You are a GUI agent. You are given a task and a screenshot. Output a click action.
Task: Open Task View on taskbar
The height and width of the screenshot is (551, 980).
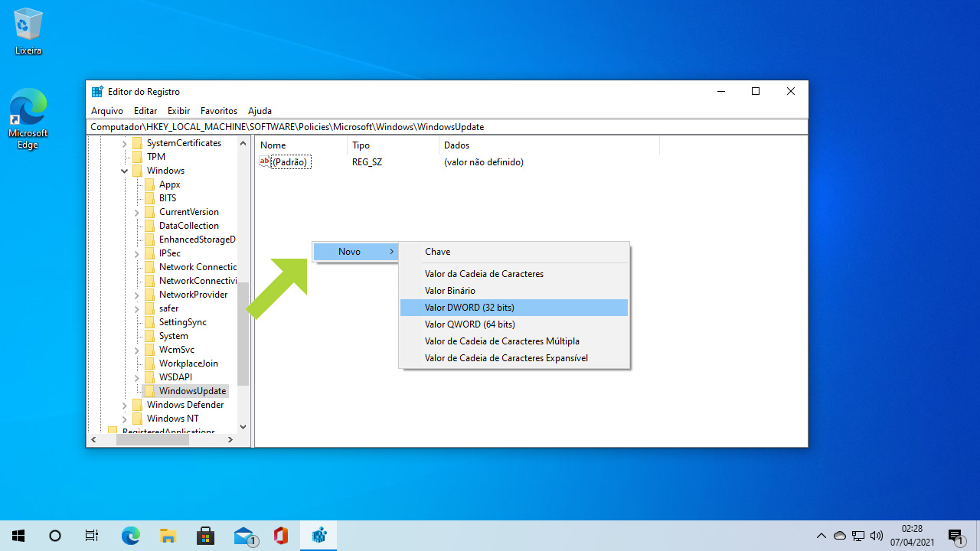pyautogui.click(x=92, y=536)
